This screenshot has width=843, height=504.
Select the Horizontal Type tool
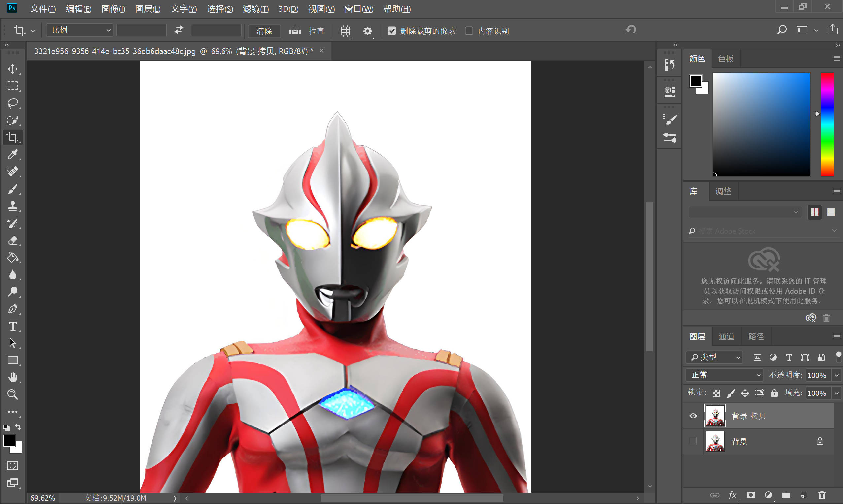[13, 326]
